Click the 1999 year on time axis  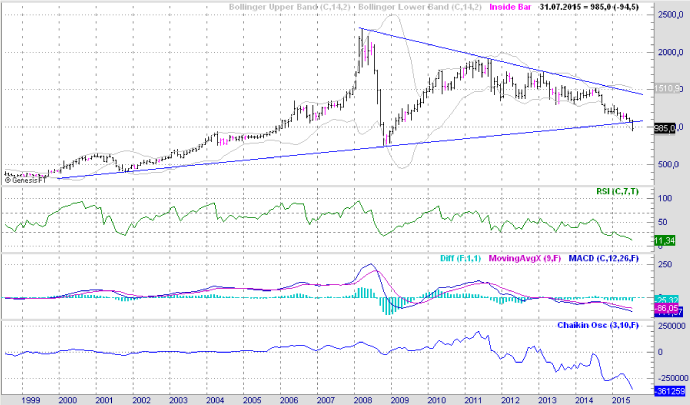[x=32, y=398]
